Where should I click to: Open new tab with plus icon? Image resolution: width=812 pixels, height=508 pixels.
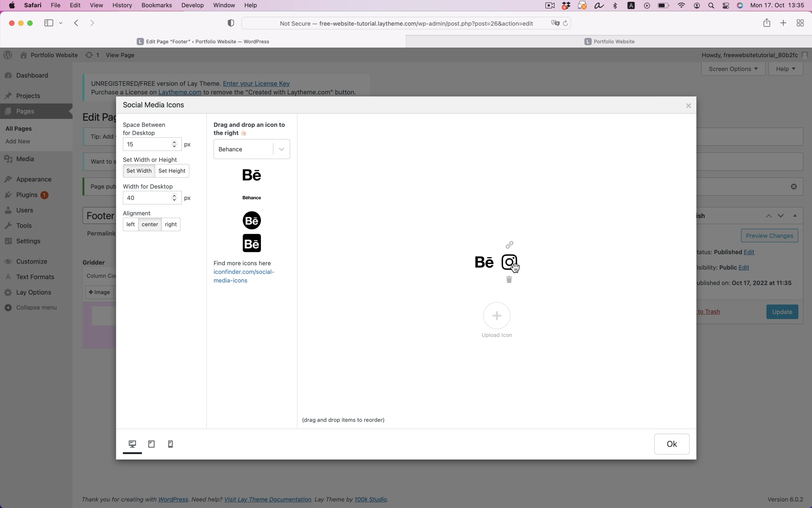tap(783, 23)
